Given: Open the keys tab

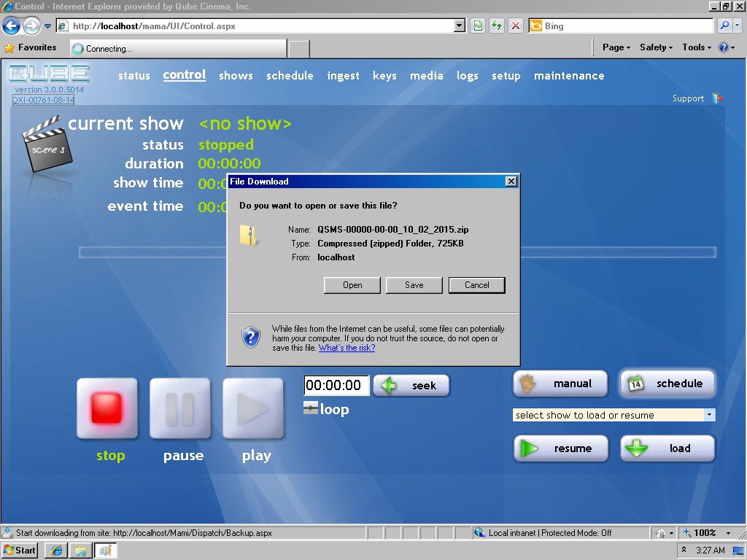Looking at the screenshot, I should 384,76.
